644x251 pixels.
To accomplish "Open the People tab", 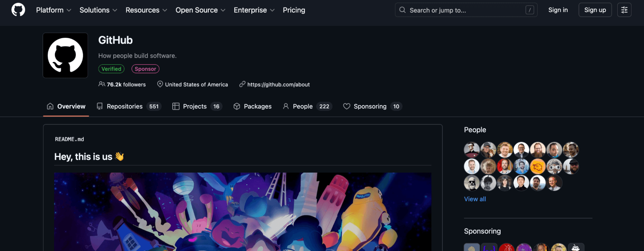I will [x=307, y=106].
